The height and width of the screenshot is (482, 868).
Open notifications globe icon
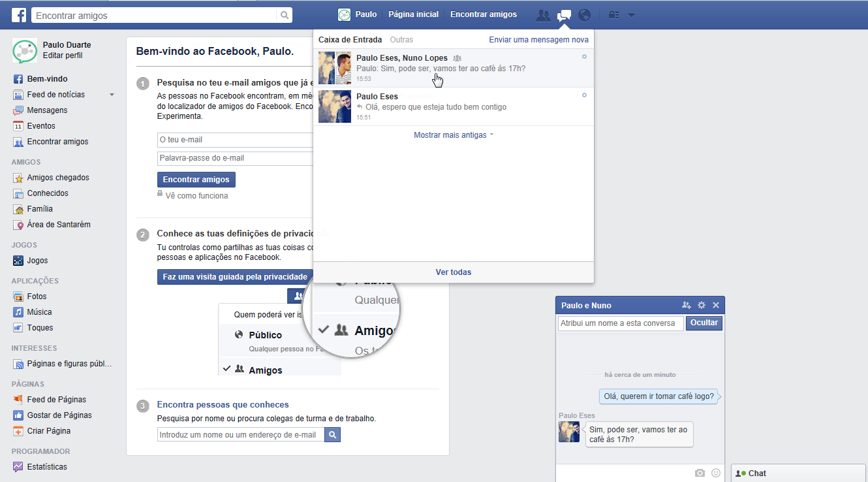[584, 15]
